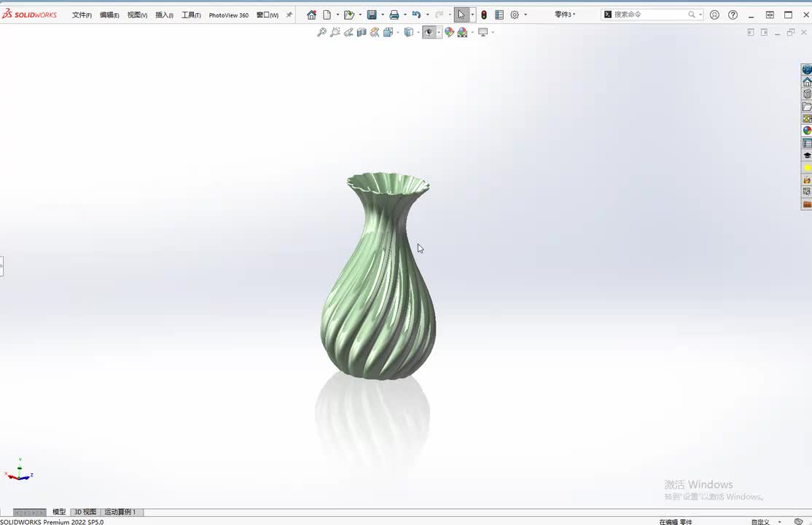Image resolution: width=812 pixels, height=525 pixels.
Task: Click Previous View icon
Action: tap(348, 32)
